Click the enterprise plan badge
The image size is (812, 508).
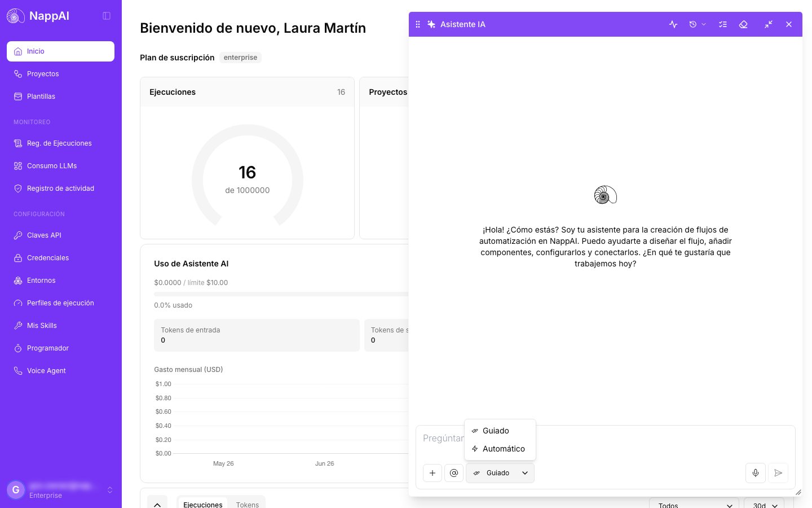(240, 58)
